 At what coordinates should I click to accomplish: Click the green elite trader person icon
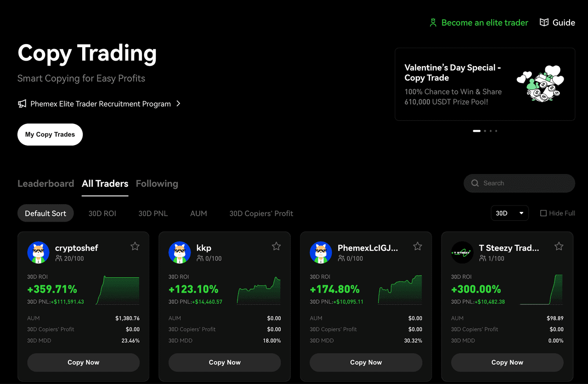(x=432, y=22)
